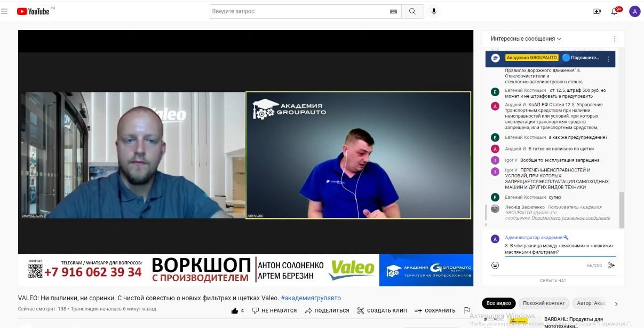The height and width of the screenshot is (328, 644).
Task: Click avatar next to Евгений Костицын 'супер'
Action: tap(495, 197)
